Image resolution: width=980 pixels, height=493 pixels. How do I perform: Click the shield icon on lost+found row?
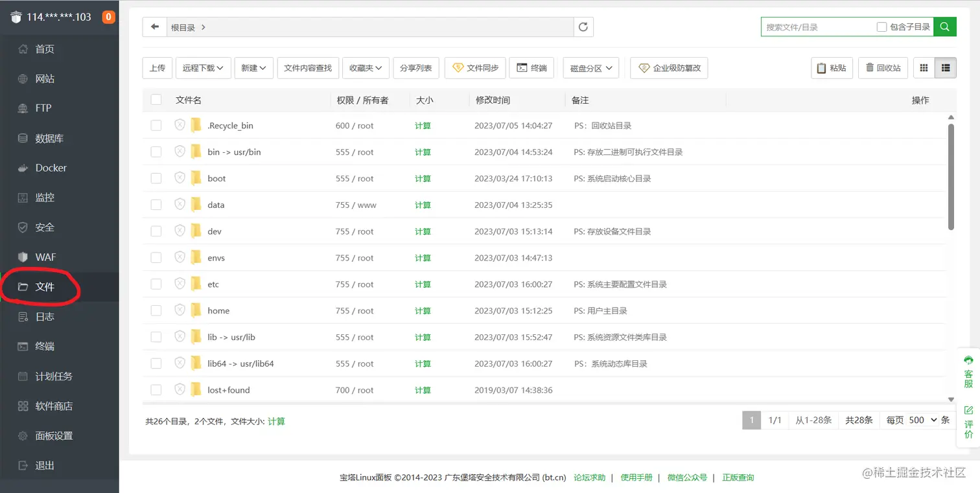click(x=180, y=389)
